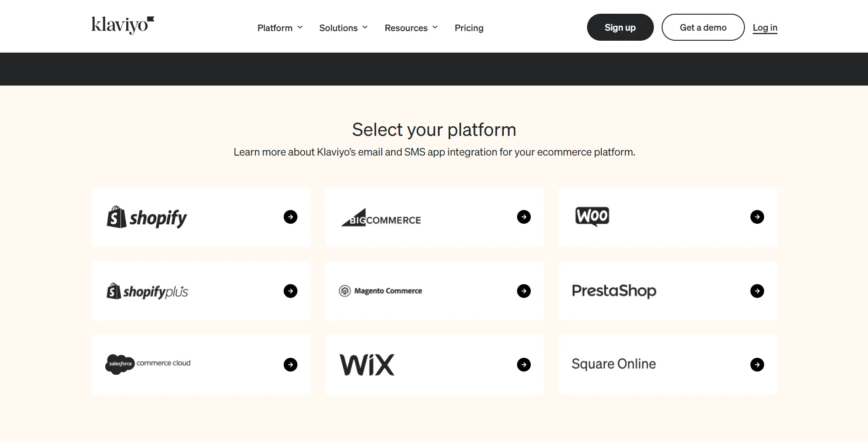Viewport: 868px width, 442px height.
Task: Select the Shopify Plus arrow icon
Action: (x=290, y=291)
